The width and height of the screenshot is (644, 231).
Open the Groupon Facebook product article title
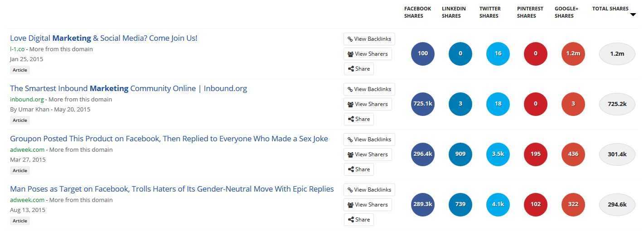pos(169,139)
